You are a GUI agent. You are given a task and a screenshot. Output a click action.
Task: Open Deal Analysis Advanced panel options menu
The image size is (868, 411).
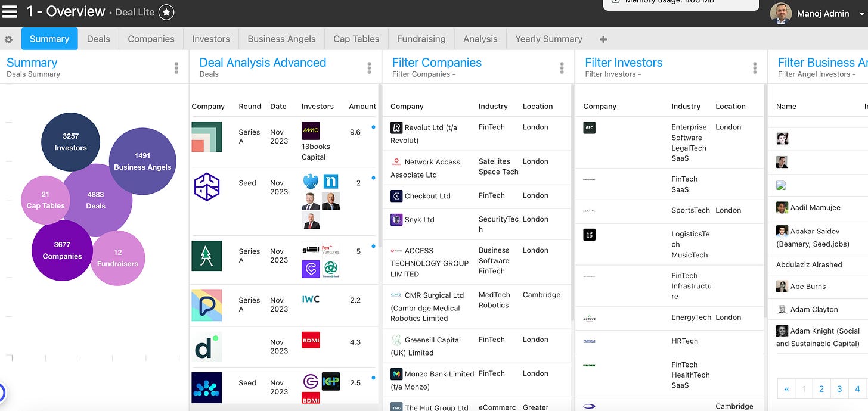(x=369, y=68)
